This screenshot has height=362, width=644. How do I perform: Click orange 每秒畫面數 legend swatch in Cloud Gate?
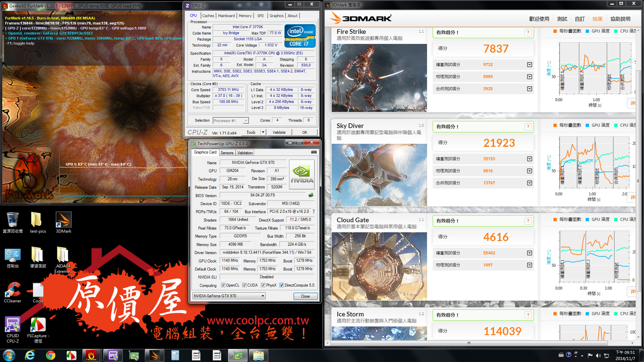pos(555,219)
